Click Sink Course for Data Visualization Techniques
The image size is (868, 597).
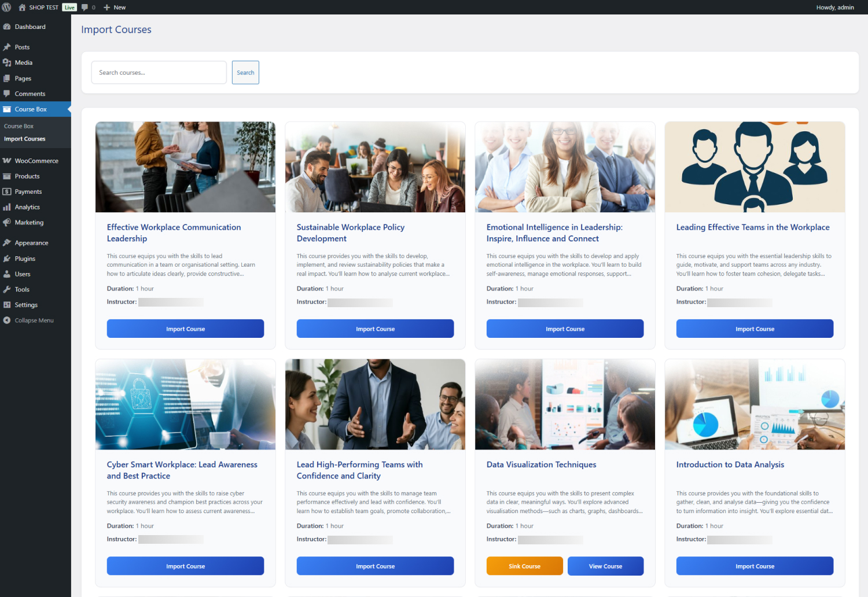525,566
